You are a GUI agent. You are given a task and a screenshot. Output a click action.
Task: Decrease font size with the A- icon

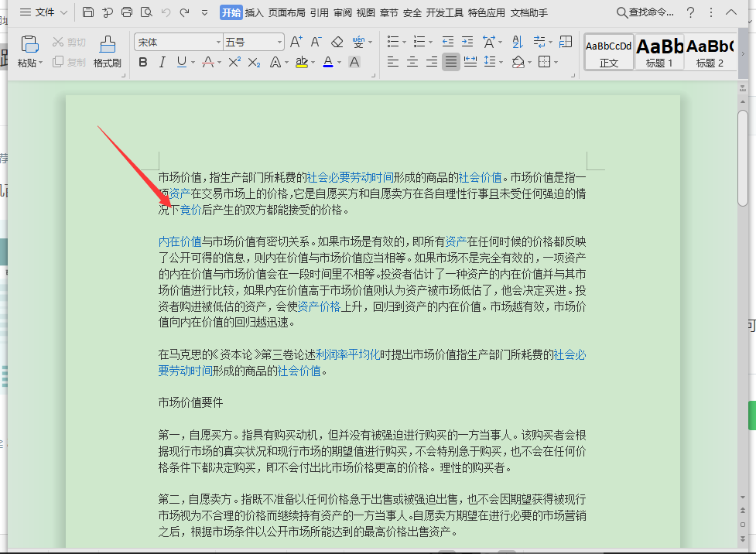click(x=316, y=42)
